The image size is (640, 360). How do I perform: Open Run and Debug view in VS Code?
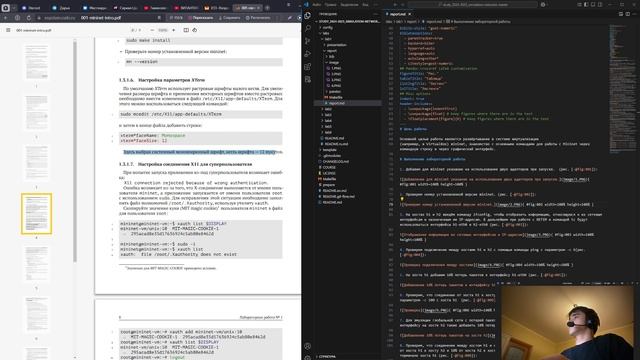[308, 54]
